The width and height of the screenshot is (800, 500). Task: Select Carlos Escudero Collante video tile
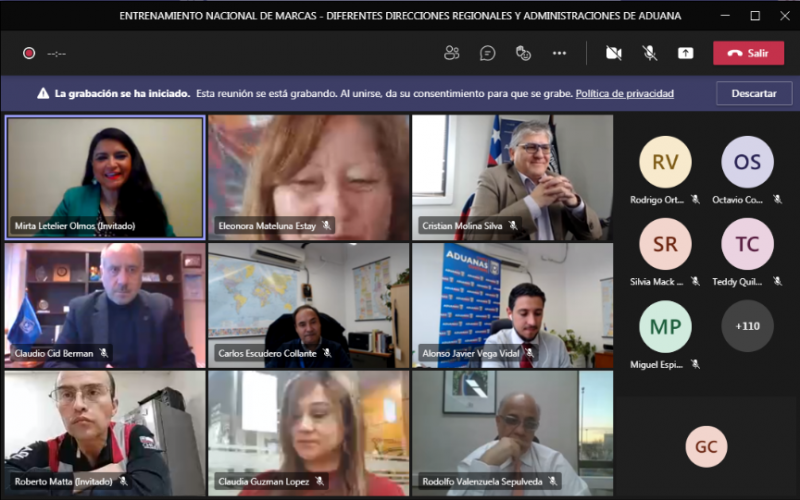pos(309,305)
